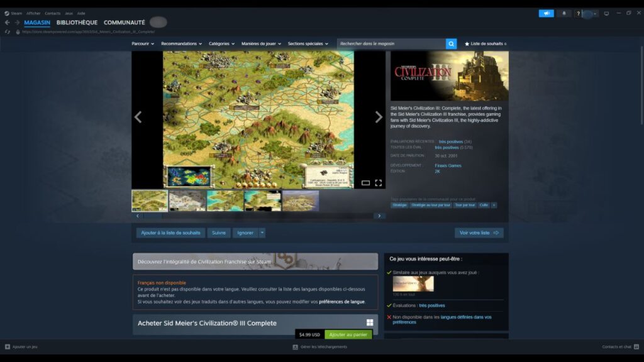Open the Jeux menu

(69, 13)
